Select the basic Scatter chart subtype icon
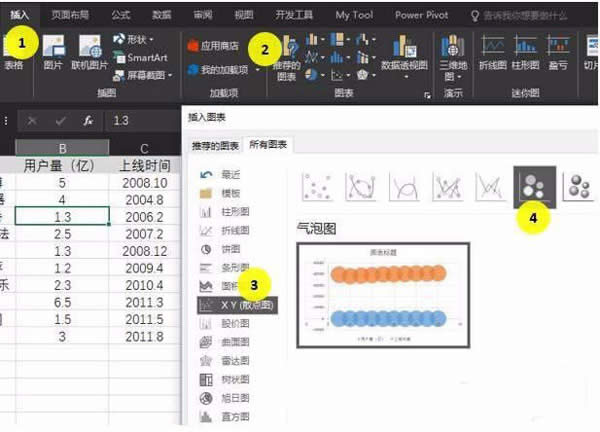 pos(316,187)
